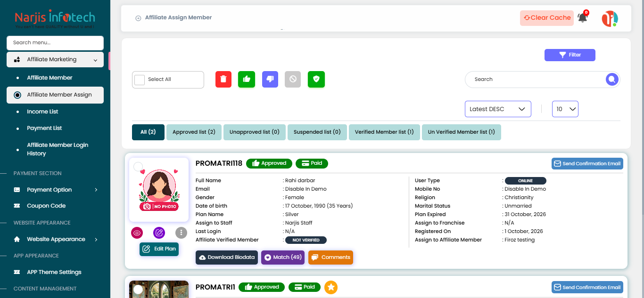Open Payment List in sidebar

pyautogui.click(x=44, y=128)
